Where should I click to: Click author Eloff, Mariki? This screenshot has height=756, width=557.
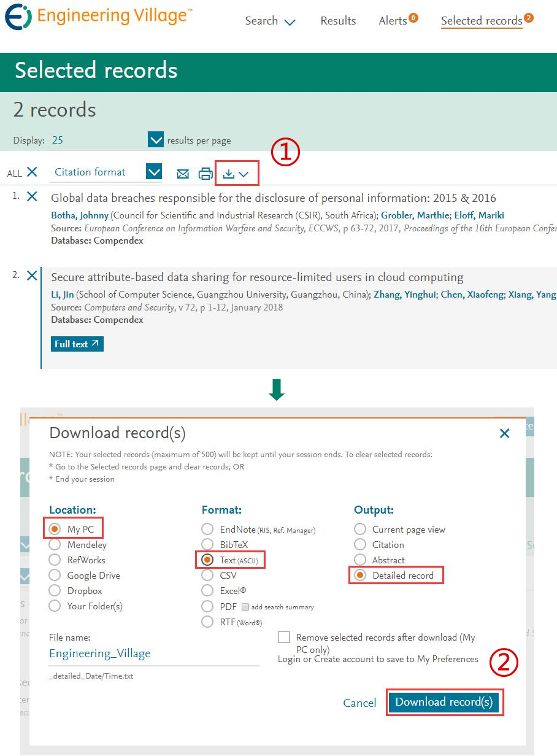point(478,215)
